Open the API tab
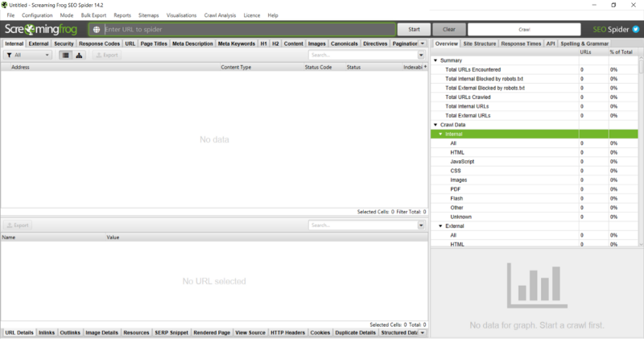 click(551, 43)
